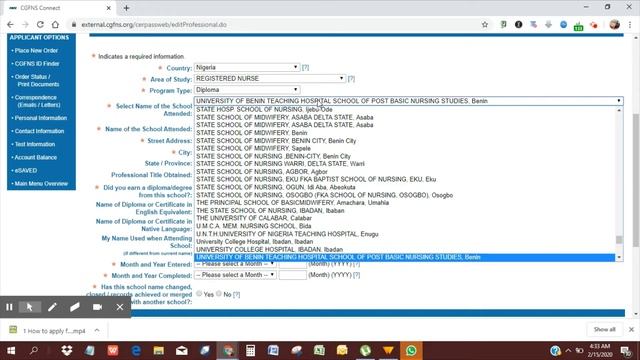Open Area of Study dropdown
This screenshot has width=640, height=360.
[270, 78]
